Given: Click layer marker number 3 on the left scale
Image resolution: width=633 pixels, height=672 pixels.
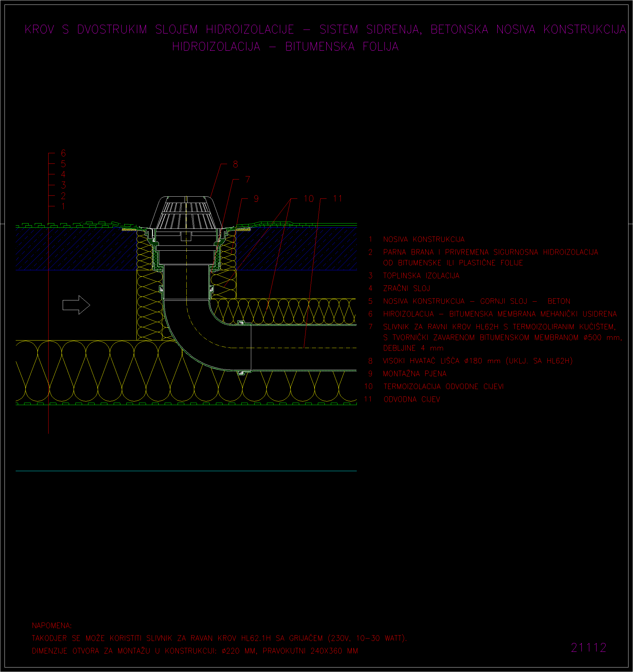Looking at the screenshot, I should [63, 185].
